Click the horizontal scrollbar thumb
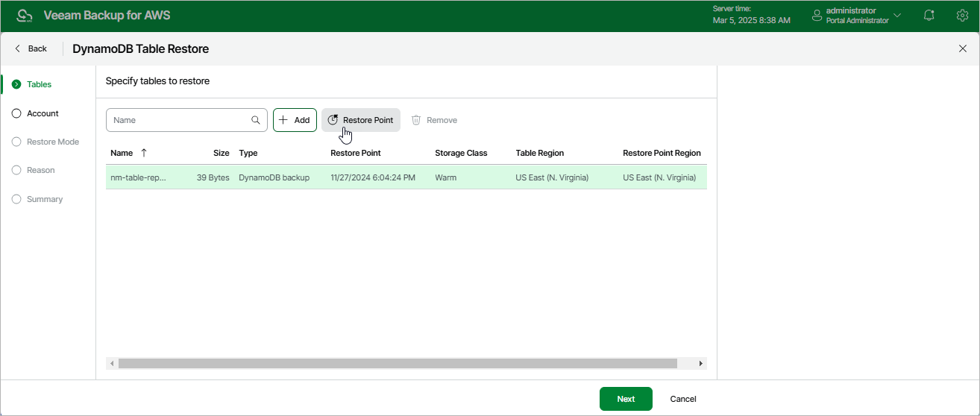The width and height of the screenshot is (980, 416). click(x=398, y=364)
